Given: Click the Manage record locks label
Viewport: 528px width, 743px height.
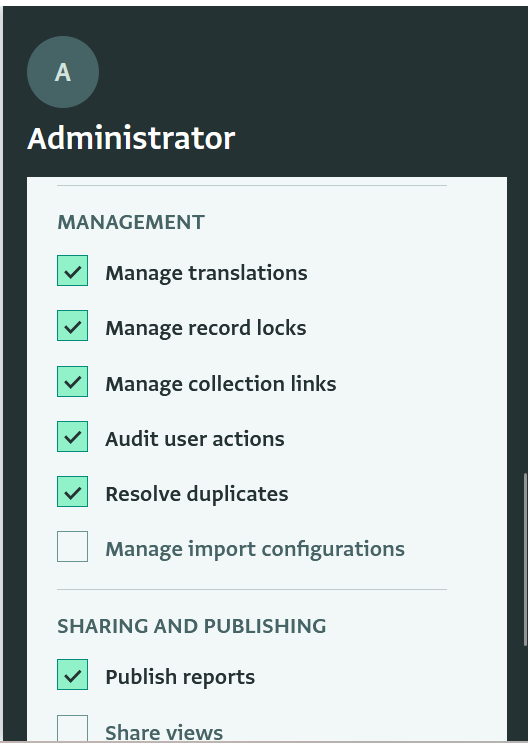Looking at the screenshot, I should (x=206, y=328).
